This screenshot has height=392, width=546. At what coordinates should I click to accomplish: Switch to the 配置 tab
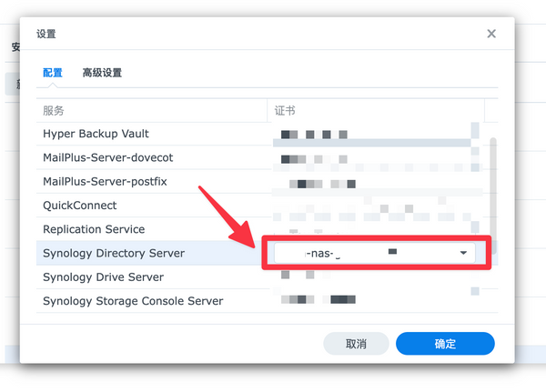click(x=53, y=73)
